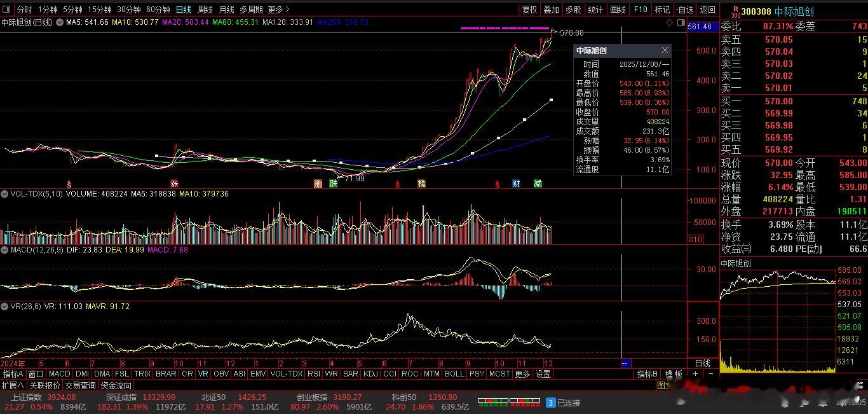Click the blue 财 marker icon
The image size is (868, 414).
[x=516, y=184]
